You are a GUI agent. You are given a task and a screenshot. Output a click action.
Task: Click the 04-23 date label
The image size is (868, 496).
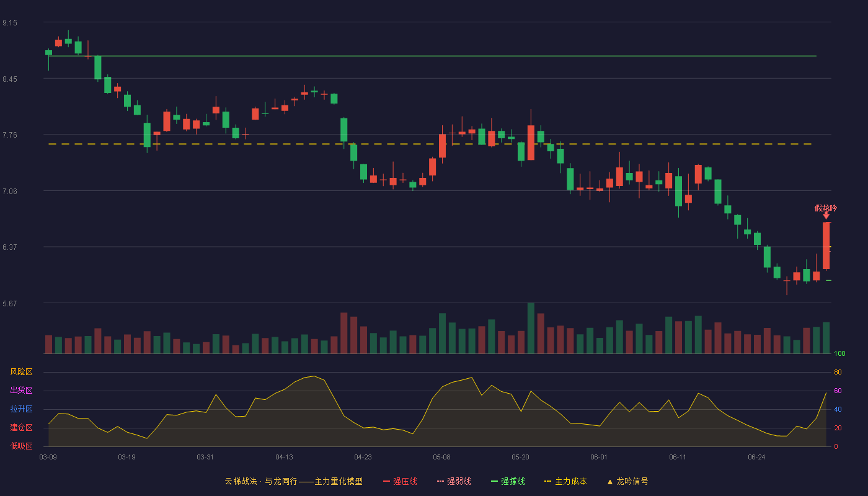pyautogui.click(x=363, y=457)
